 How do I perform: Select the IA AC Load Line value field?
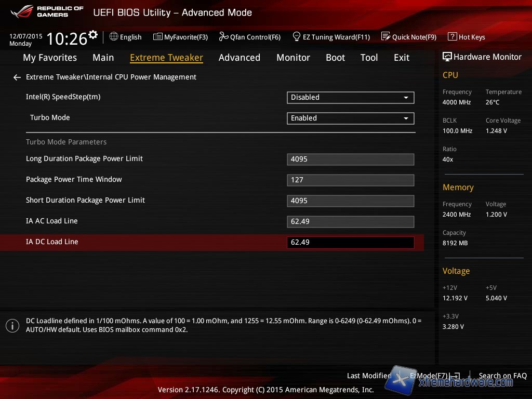point(350,222)
